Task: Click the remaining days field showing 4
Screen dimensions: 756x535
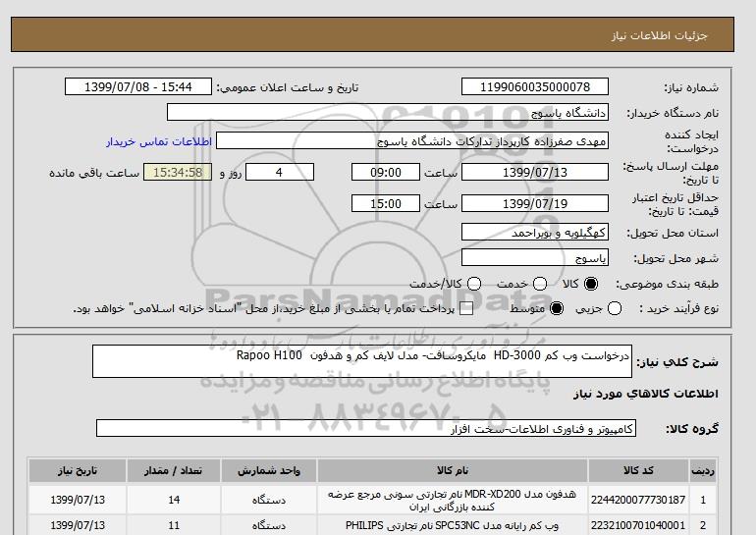Action: [x=280, y=172]
